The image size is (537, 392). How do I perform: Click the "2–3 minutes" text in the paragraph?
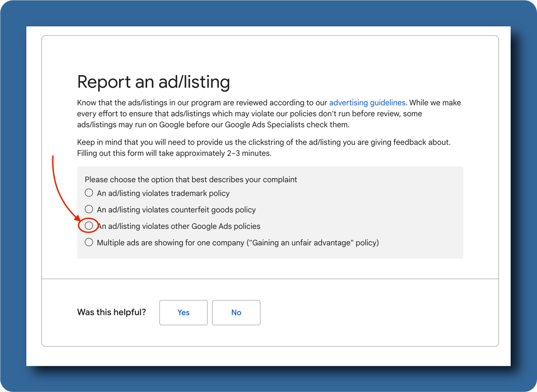(249, 154)
